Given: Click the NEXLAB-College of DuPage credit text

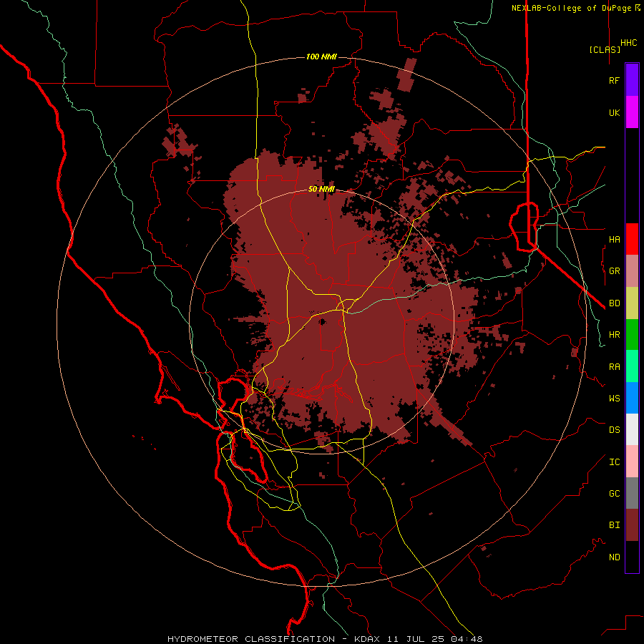Looking at the screenshot, I should tap(571, 8).
